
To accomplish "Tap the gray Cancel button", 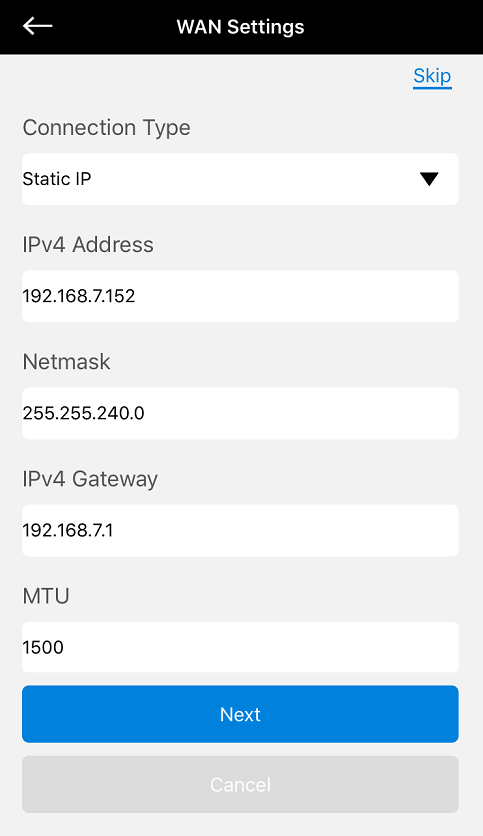I will coord(240,784).
